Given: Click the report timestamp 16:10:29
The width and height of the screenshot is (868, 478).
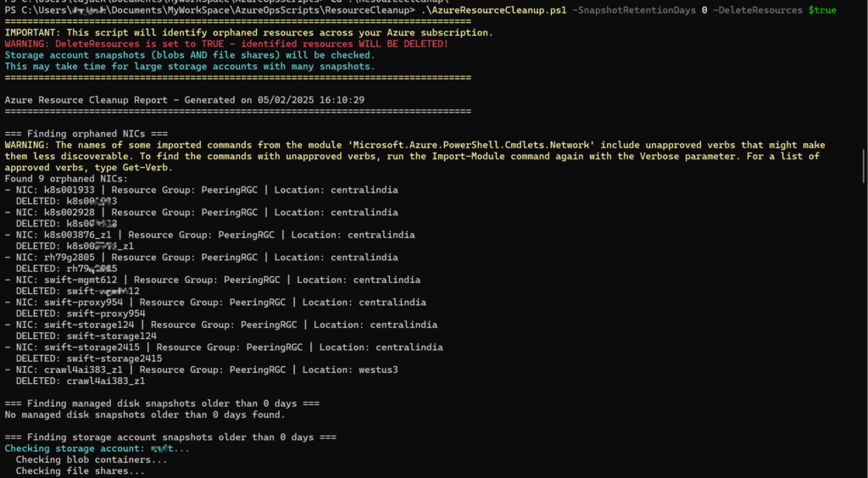Looking at the screenshot, I should pyautogui.click(x=342, y=100).
